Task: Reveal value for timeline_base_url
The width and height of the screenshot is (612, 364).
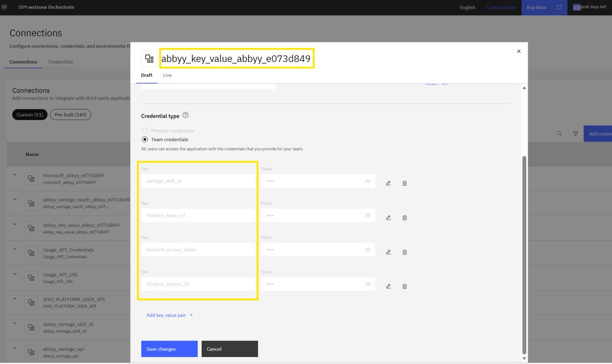Action: pos(368,215)
